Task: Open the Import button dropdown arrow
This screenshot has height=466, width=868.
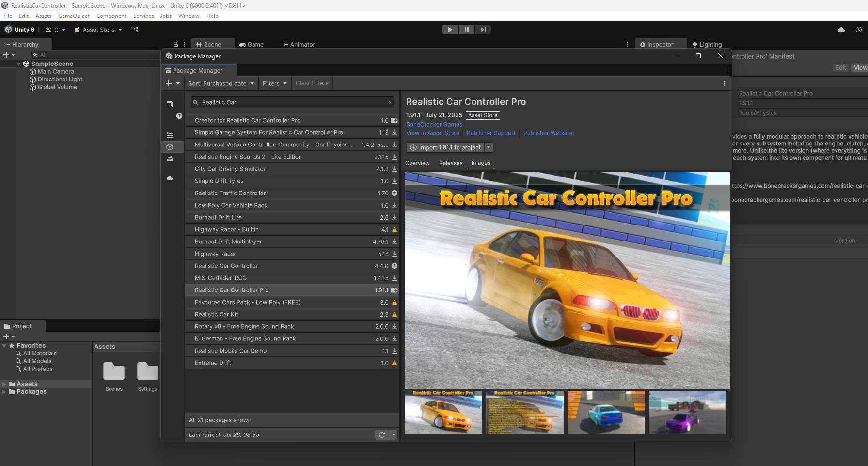Action: point(489,147)
